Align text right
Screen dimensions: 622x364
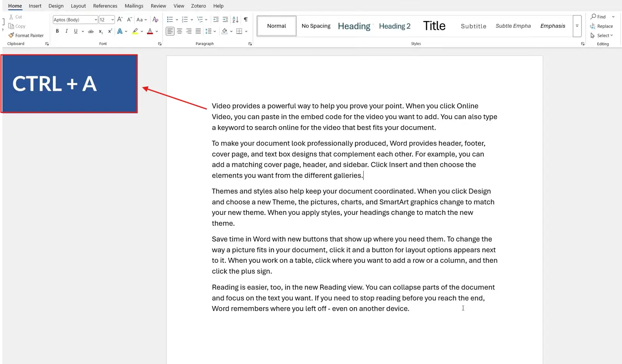coord(189,31)
